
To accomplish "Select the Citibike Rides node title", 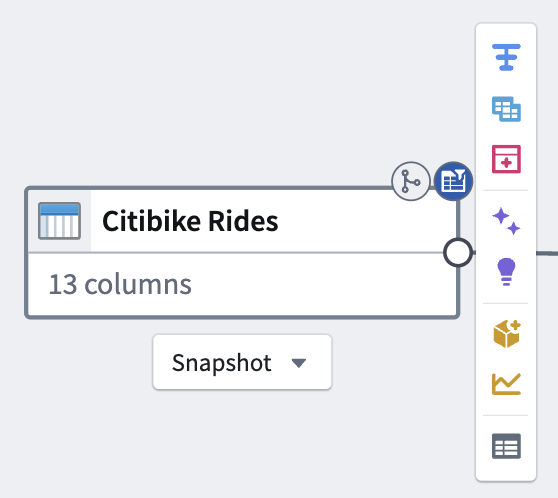I will 190,221.
